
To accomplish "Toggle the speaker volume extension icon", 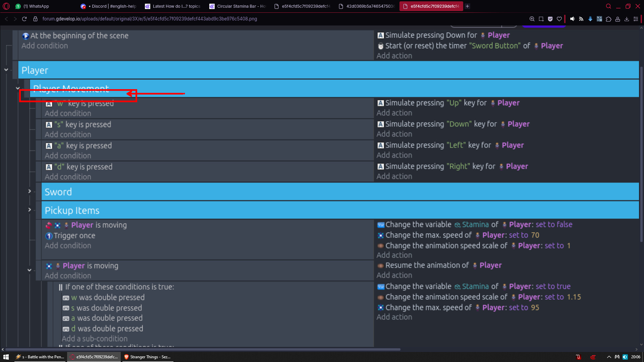I will point(572,19).
